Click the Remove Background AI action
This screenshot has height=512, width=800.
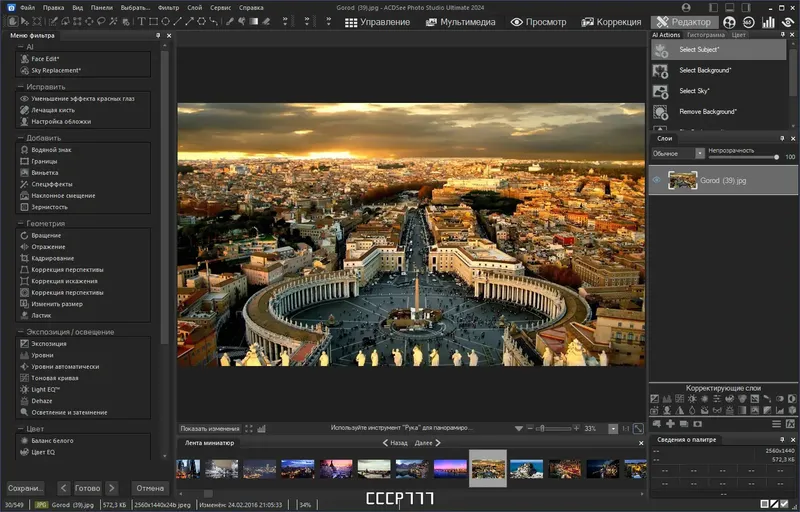pos(706,111)
